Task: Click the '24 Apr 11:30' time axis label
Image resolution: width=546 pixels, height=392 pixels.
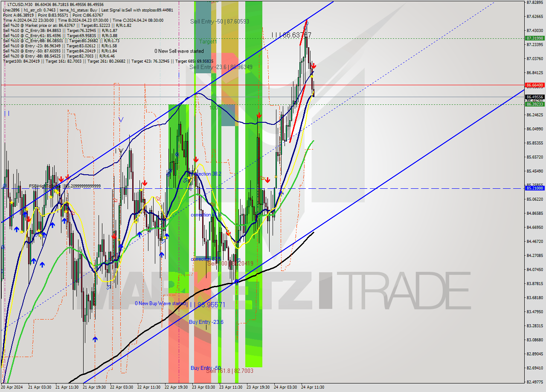Action: coord(313,387)
